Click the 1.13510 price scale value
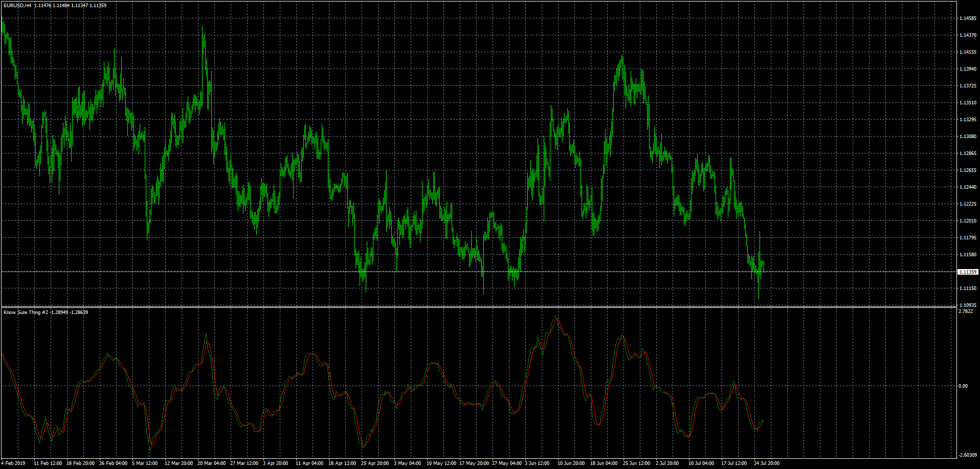 click(968, 103)
